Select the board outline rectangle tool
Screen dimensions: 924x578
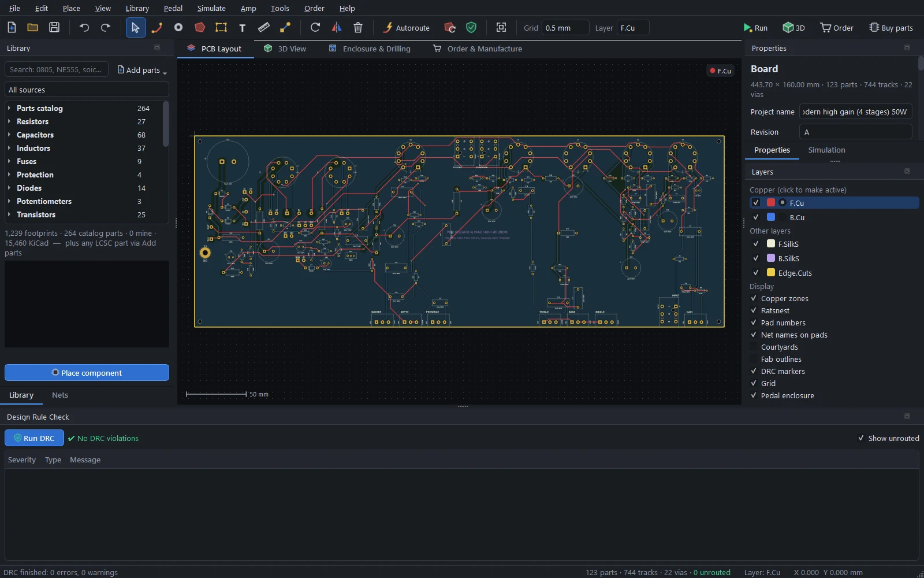click(221, 27)
